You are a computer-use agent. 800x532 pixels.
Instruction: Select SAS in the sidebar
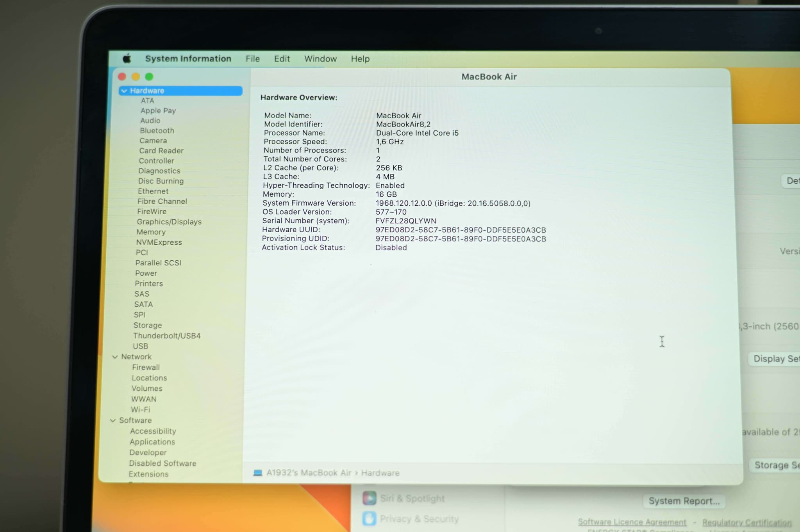[x=142, y=294]
